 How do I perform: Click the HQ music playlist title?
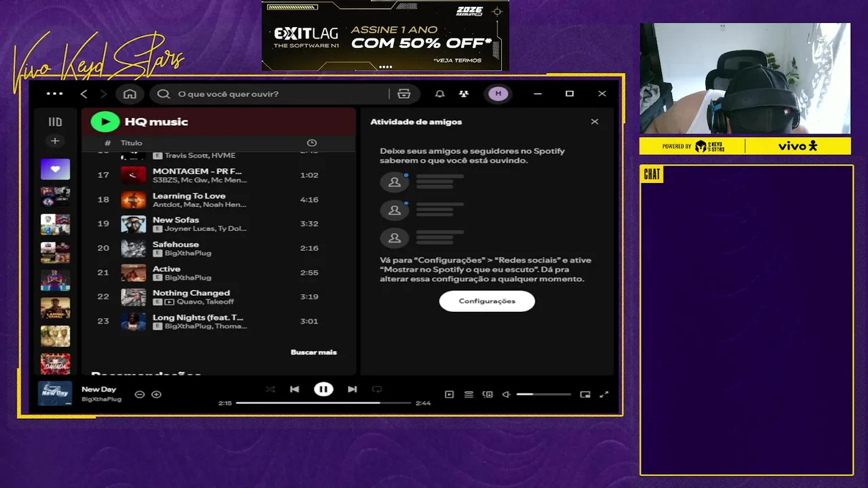click(x=156, y=122)
